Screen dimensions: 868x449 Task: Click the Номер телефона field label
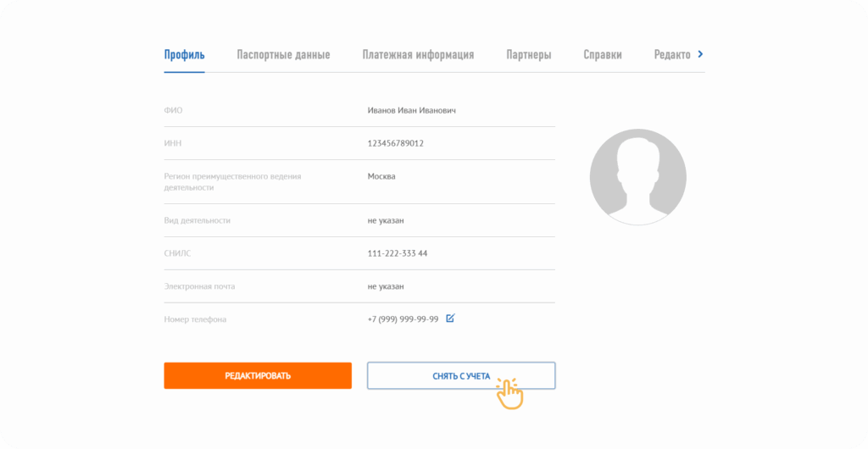pyautogui.click(x=195, y=319)
